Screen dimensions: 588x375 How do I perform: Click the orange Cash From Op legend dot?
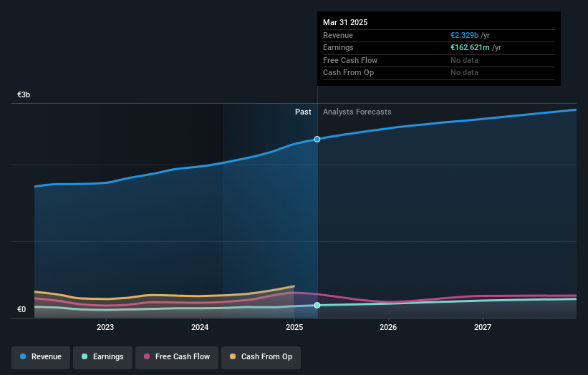(233, 356)
